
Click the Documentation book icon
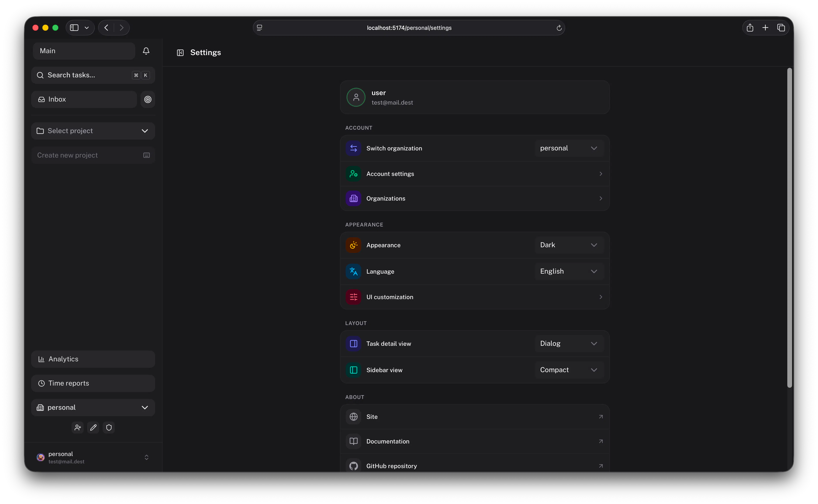point(354,441)
